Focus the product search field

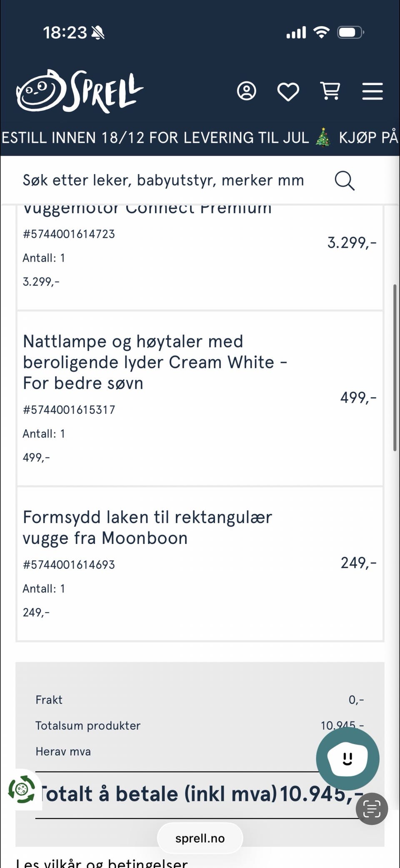pyautogui.click(x=163, y=181)
